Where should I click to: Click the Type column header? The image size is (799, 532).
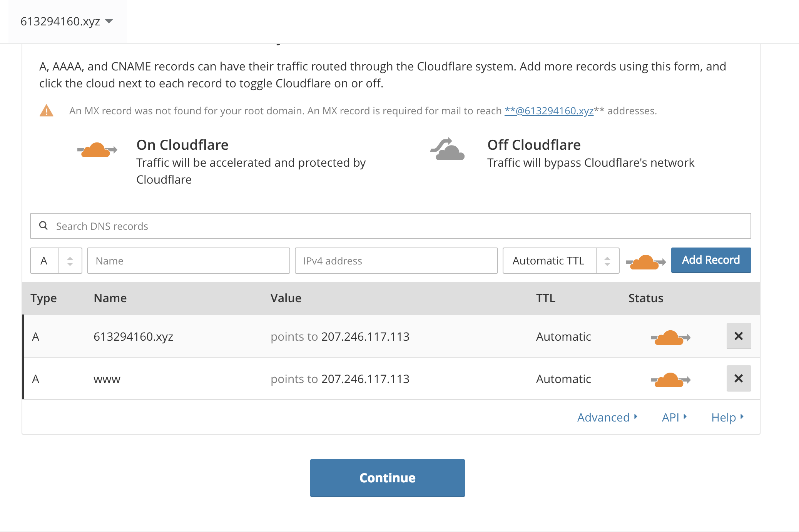tap(43, 298)
